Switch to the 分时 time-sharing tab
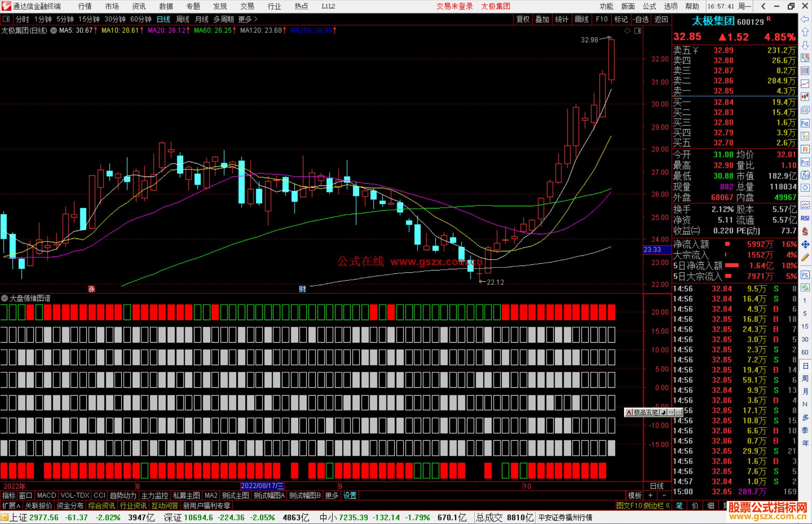 tap(22, 19)
